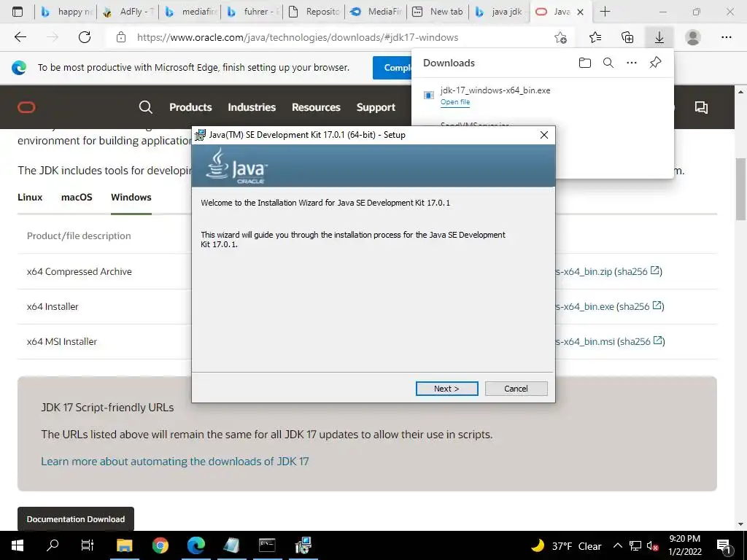Screen dimensions: 747x560
Task: Add this page to favorites star icon
Action: tap(561, 37)
